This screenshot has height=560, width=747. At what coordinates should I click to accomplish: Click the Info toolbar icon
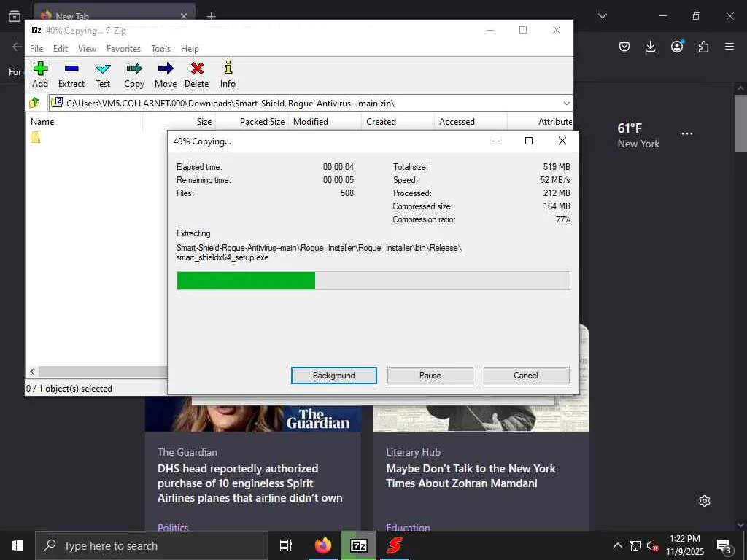[x=228, y=74]
